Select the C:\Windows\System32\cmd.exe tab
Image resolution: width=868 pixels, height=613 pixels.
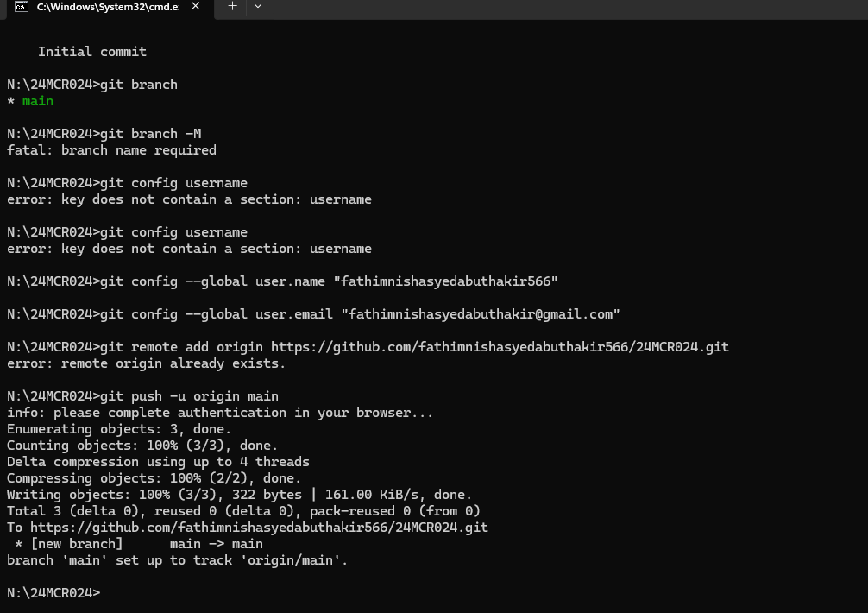[x=107, y=8]
